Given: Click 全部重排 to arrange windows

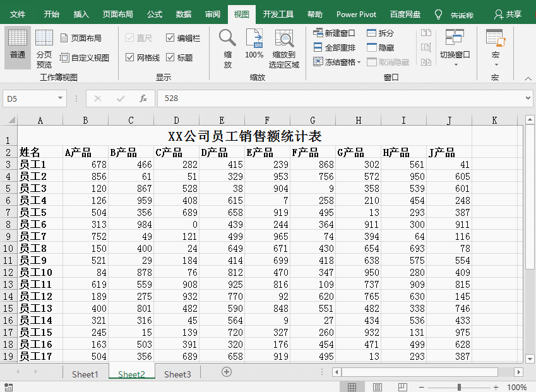Looking at the screenshot, I should click(x=335, y=46).
